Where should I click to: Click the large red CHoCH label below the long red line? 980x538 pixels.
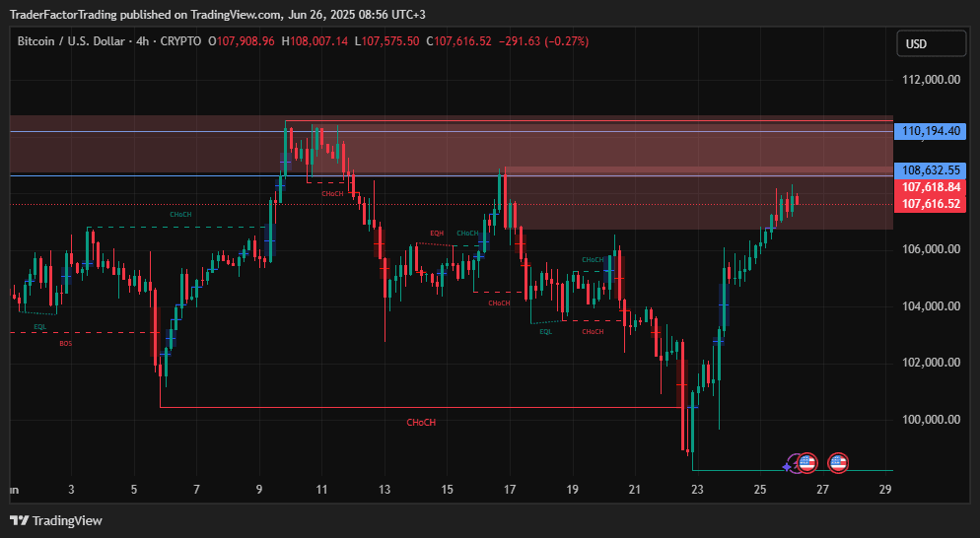click(x=421, y=423)
